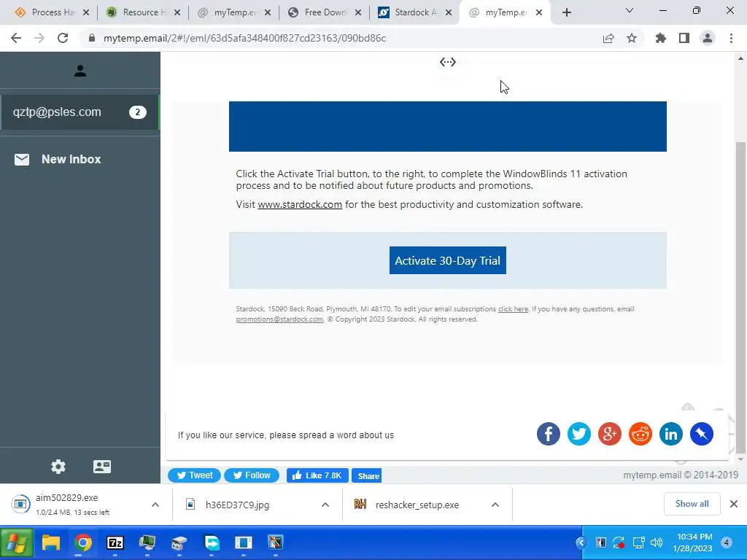This screenshot has width=747, height=560.
Task: Go back in browser history
Action: point(16,38)
